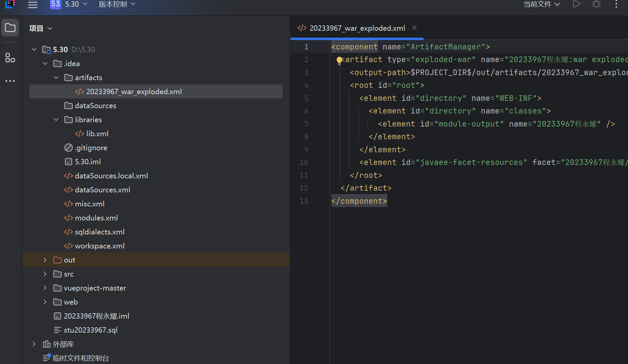The image size is (628, 364).
Task: Select workspace.xml in the project tree
Action: (x=99, y=246)
